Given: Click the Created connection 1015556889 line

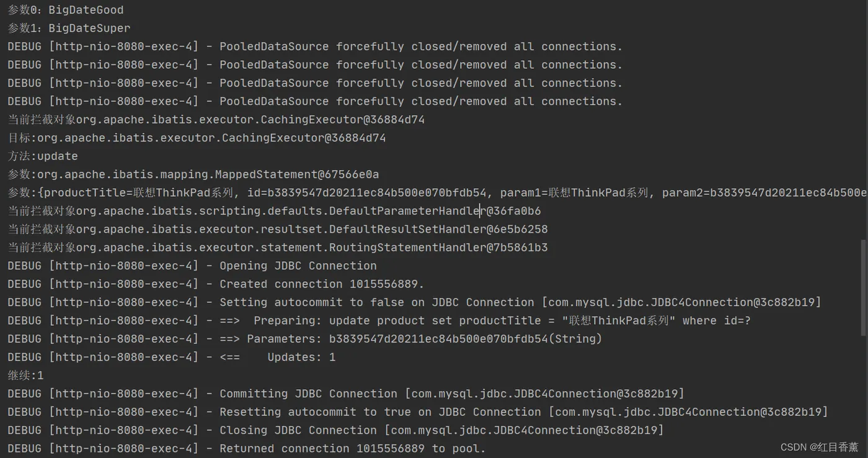Looking at the screenshot, I should (216, 284).
